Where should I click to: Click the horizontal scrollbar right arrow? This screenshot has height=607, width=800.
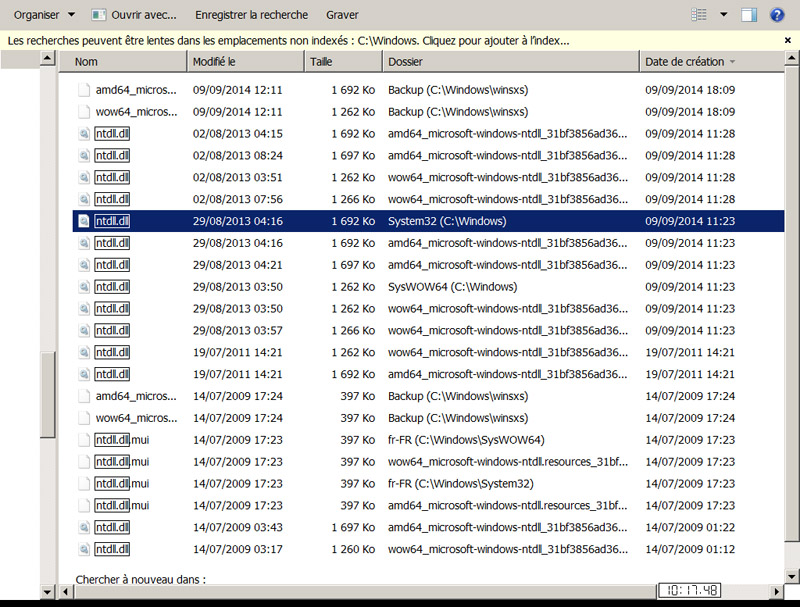click(x=777, y=592)
